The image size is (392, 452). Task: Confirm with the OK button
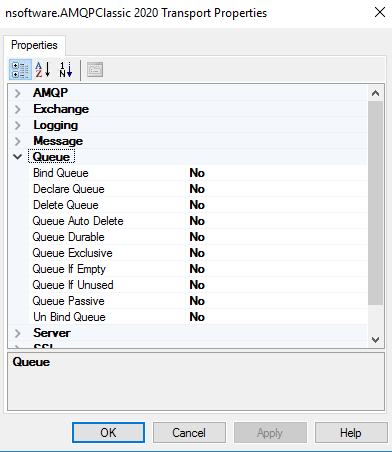click(x=108, y=433)
